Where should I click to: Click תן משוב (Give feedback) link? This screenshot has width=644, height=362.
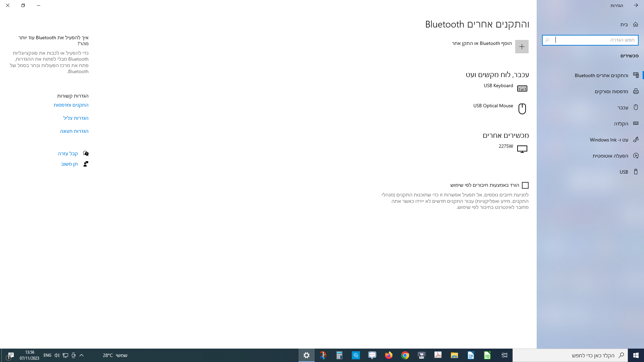[69, 164]
